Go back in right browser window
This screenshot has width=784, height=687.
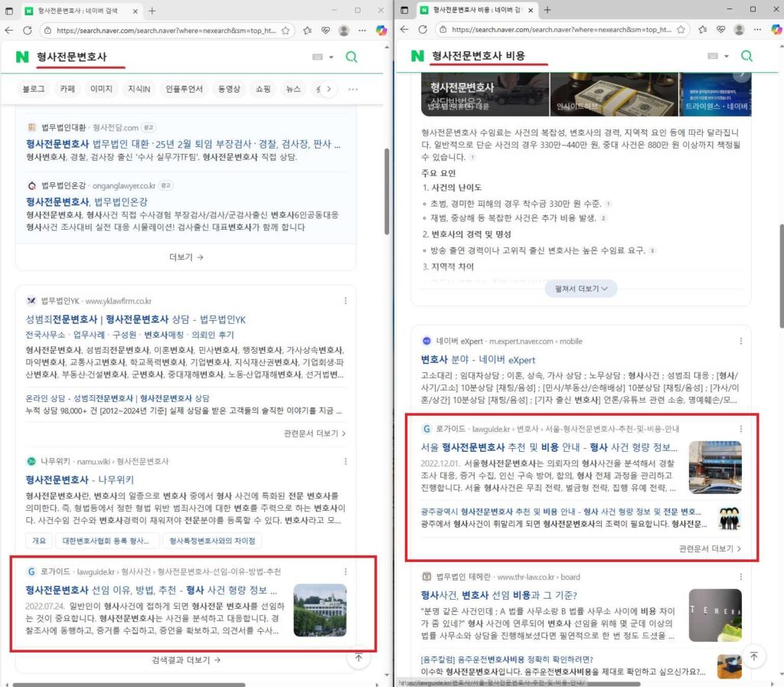pyautogui.click(x=404, y=30)
